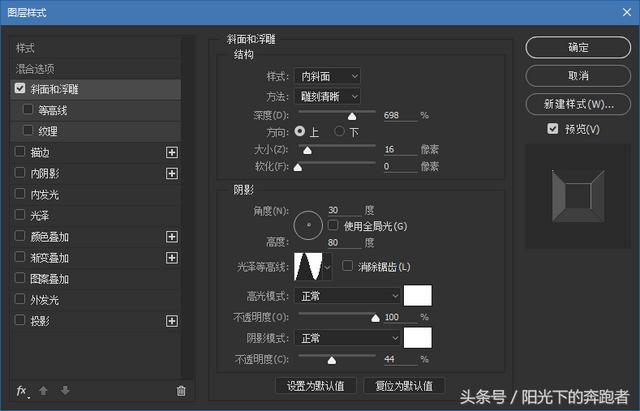The image size is (640, 411).
Task: Select direction 上 radio button
Action: pyautogui.click(x=300, y=131)
